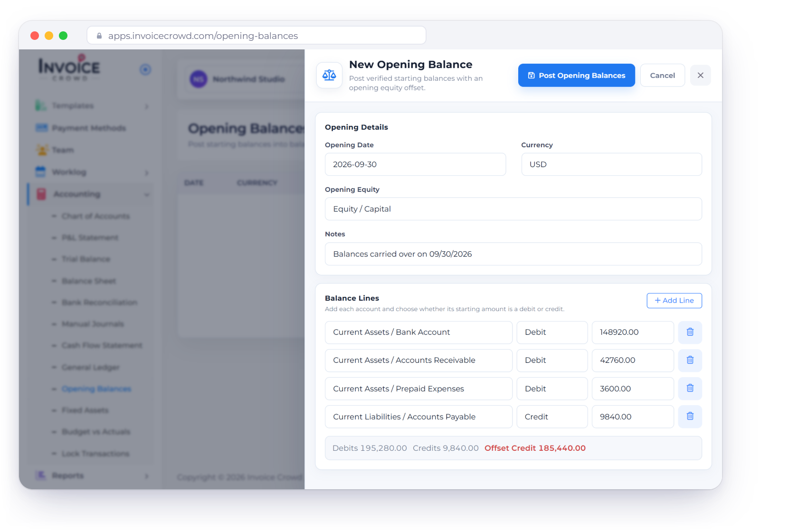The width and height of the screenshot is (798, 532).
Task: Delete the Bank Account balance line
Action: point(690,332)
